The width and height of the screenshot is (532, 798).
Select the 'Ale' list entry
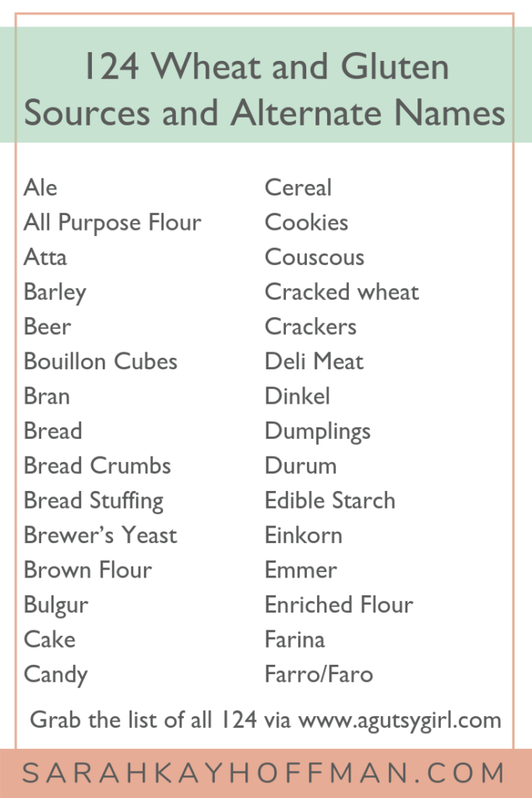(41, 187)
